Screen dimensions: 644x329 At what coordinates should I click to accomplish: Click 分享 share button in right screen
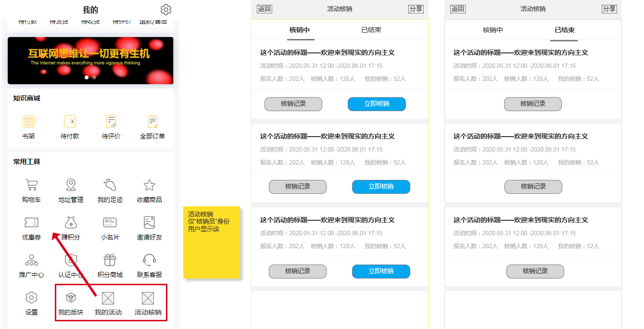pos(609,9)
